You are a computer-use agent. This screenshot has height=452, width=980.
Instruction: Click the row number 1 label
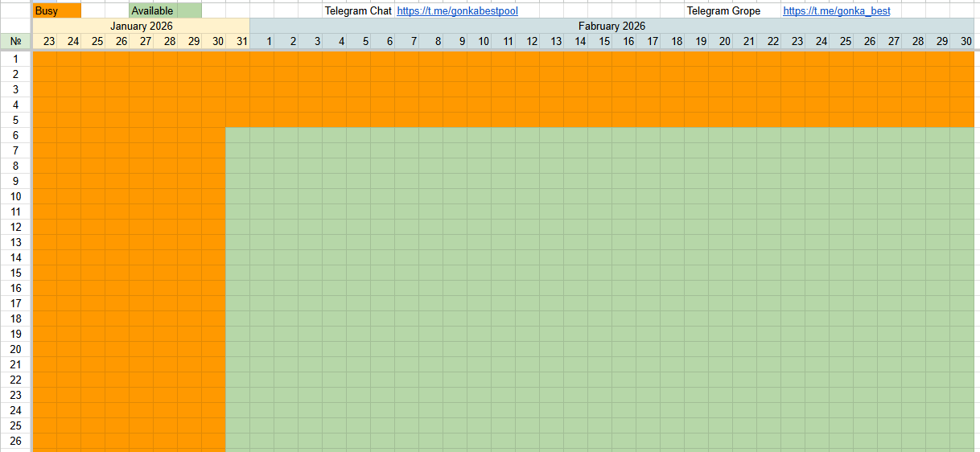(16, 59)
